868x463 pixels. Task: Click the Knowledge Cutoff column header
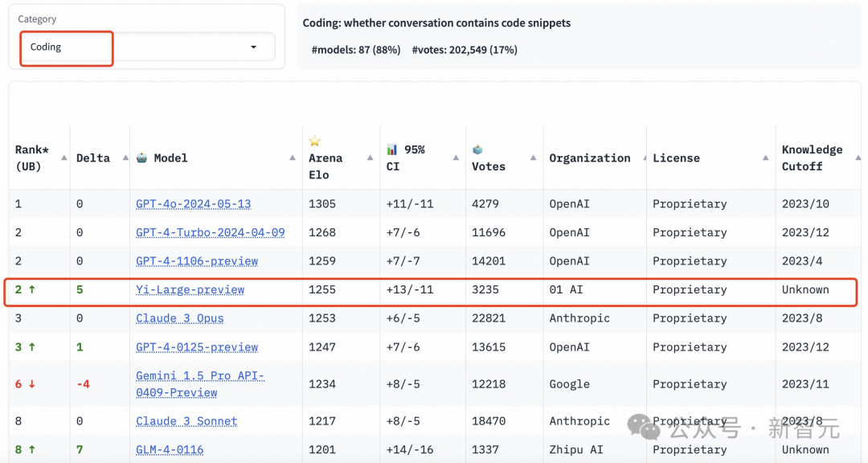pyautogui.click(x=812, y=158)
